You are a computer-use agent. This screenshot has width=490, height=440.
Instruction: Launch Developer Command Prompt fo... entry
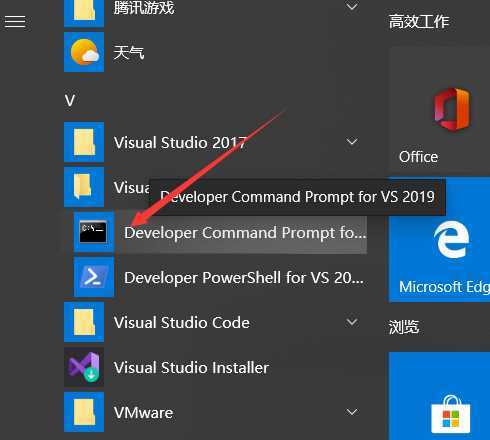(x=220, y=233)
